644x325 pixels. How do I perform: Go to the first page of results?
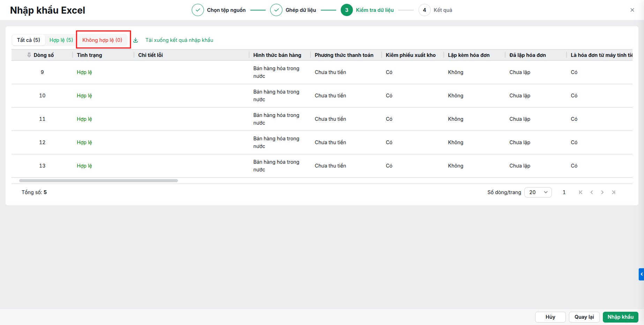point(581,192)
